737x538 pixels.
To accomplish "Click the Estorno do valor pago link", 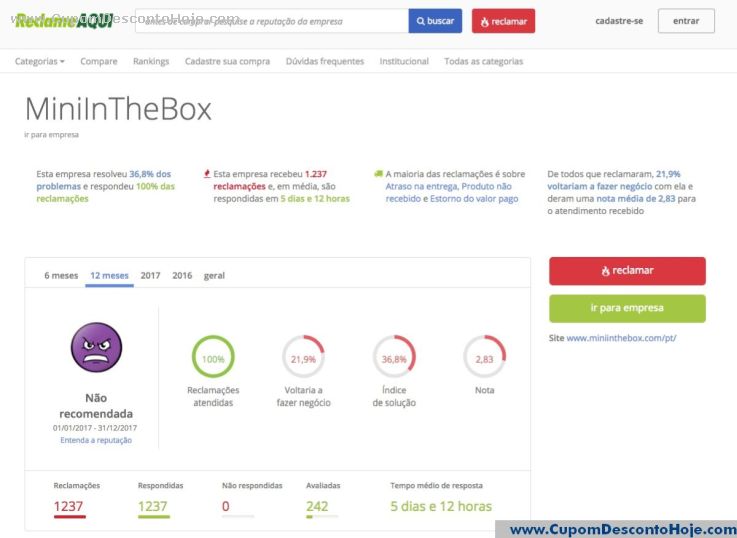I will 474,199.
